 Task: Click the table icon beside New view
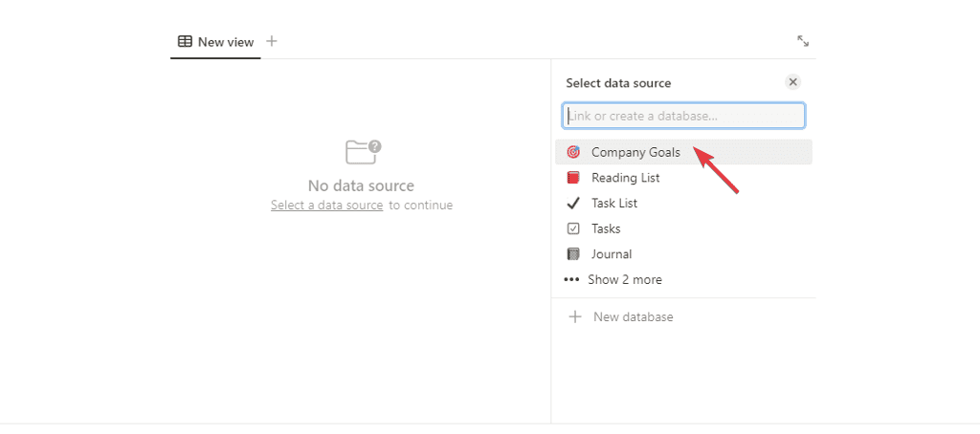click(185, 42)
